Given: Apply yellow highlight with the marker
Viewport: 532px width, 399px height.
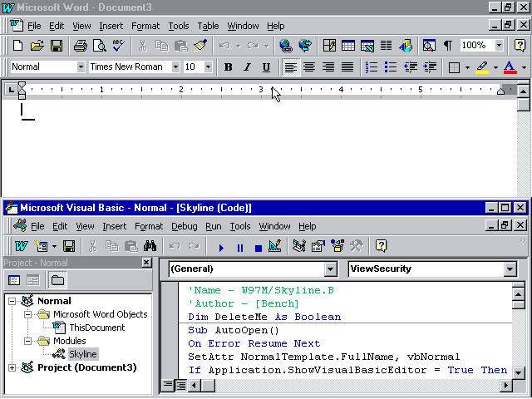Looking at the screenshot, I should click(x=482, y=67).
